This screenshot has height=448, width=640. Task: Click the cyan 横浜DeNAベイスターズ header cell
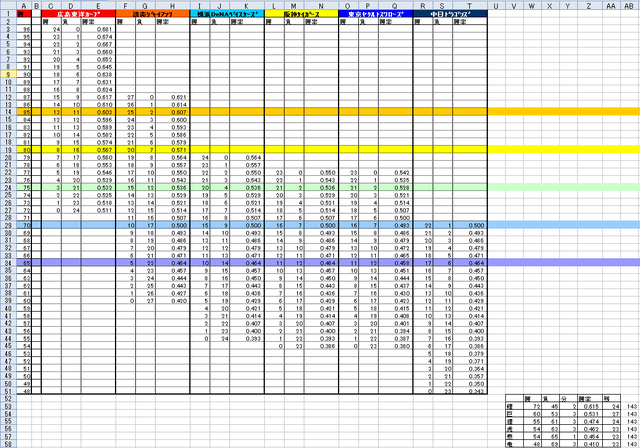(227, 14)
